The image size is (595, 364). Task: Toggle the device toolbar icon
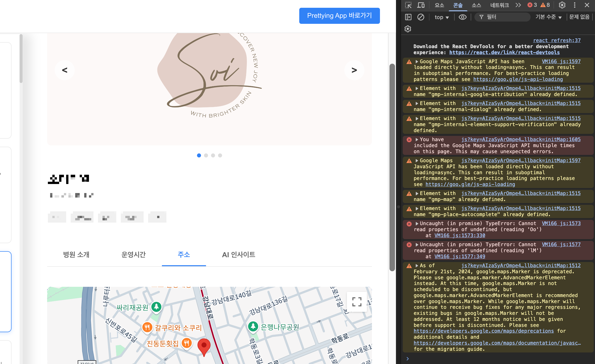pos(421,5)
